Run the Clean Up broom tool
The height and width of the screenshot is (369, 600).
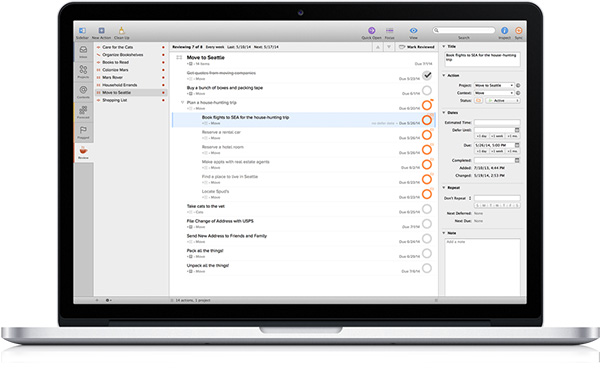122,33
